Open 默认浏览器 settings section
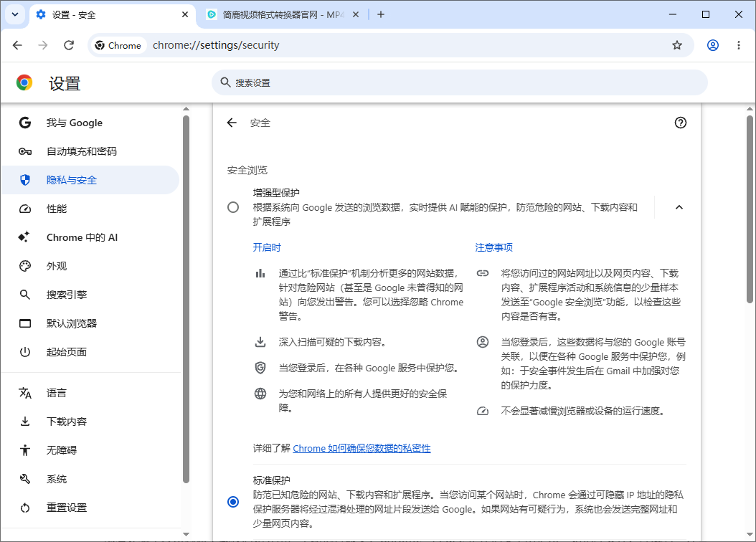Image resolution: width=756 pixels, height=542 pixels. click(x=90, y=323)
